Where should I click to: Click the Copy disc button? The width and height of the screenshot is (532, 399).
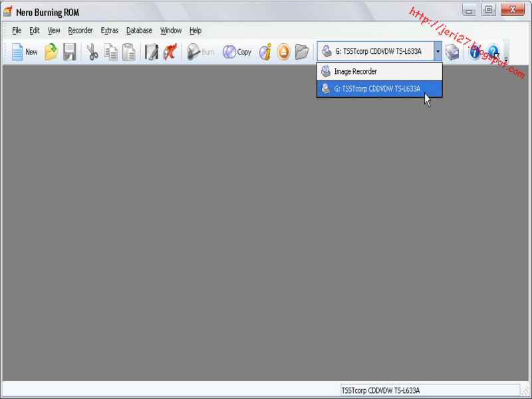click(x=237, y=52)
